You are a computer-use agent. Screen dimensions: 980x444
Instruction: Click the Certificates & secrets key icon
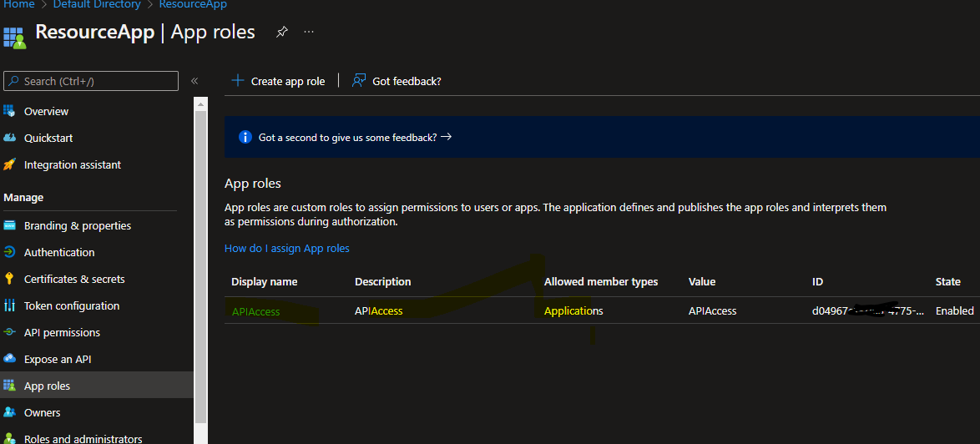click(10, 279)
